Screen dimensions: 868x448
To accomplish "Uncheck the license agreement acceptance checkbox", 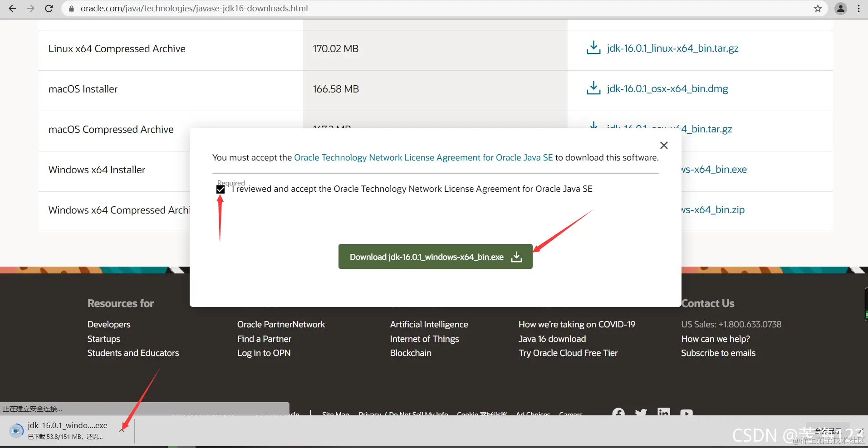I will 221,190.
